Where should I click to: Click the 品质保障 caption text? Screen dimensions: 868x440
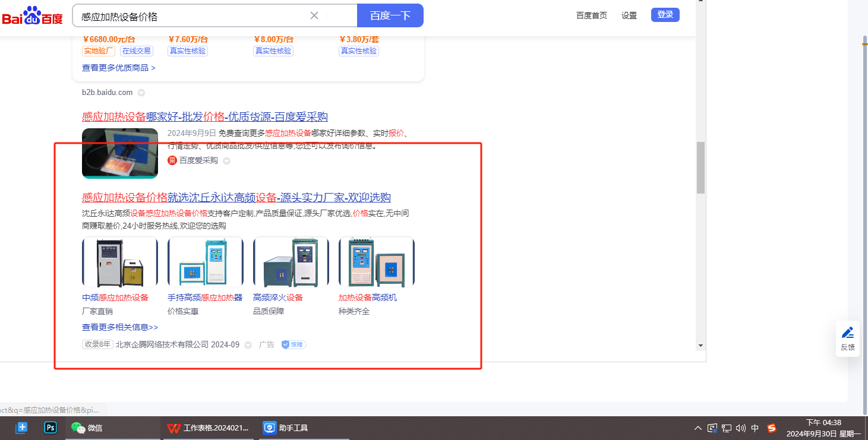pos(269,311)
